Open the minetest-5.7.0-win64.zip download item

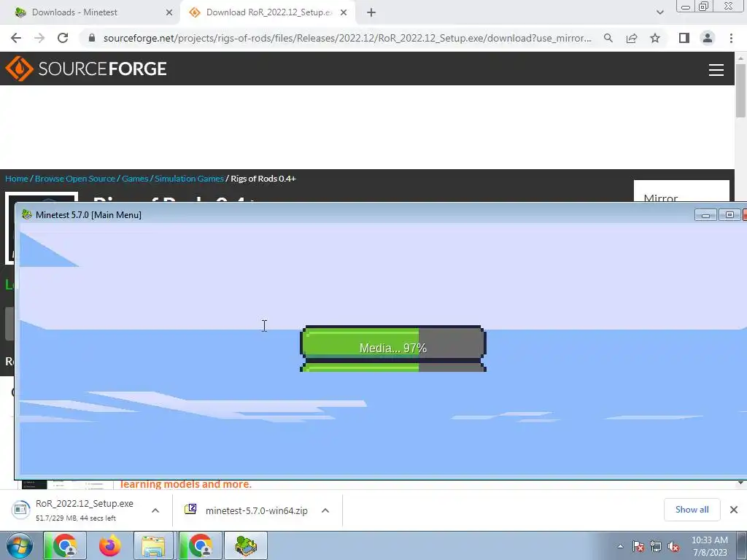click(248, 510)
